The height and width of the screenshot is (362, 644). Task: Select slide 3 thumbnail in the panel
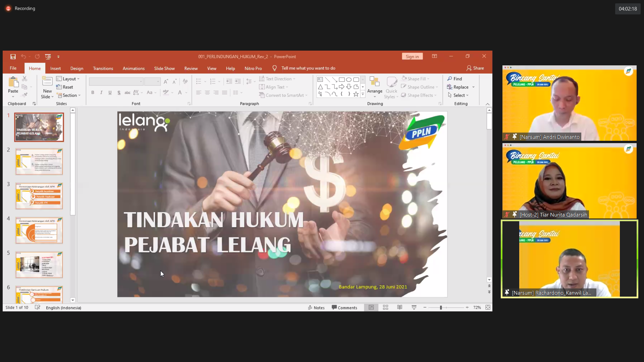[x=39, y=196]
